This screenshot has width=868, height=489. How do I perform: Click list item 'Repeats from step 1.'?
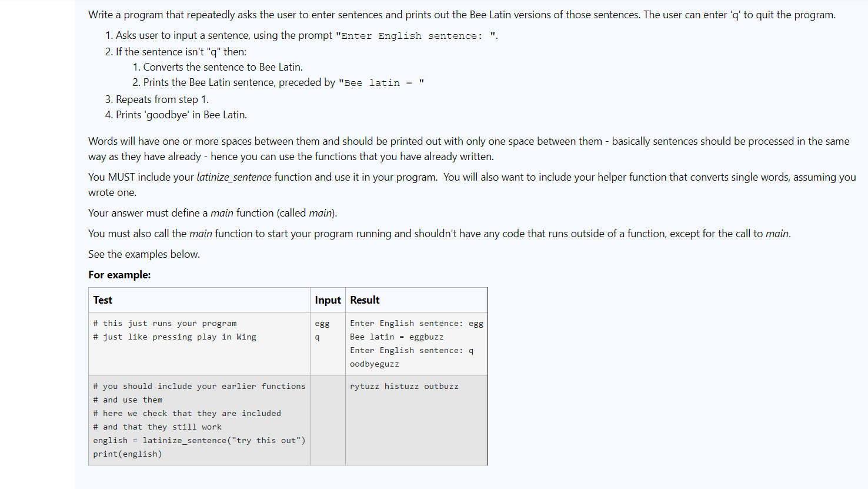[156, 99]
